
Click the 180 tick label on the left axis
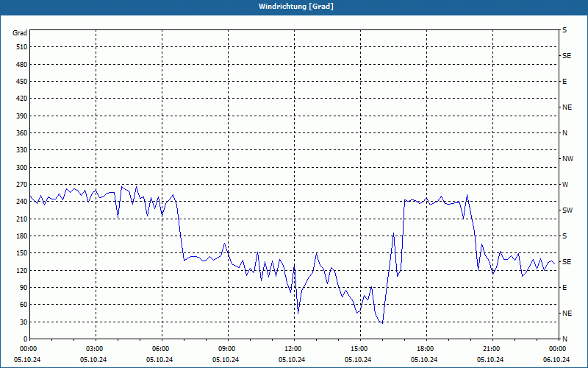22,236
